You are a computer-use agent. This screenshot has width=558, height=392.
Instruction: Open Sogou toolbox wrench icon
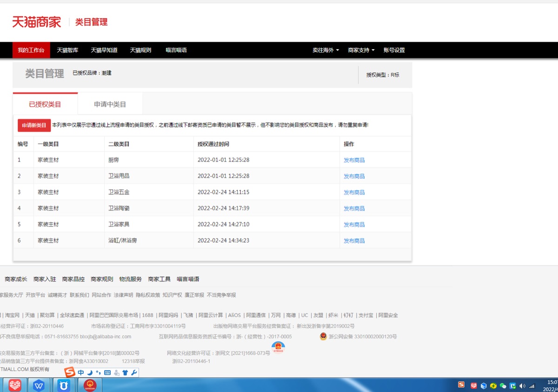tap(134, 372)
